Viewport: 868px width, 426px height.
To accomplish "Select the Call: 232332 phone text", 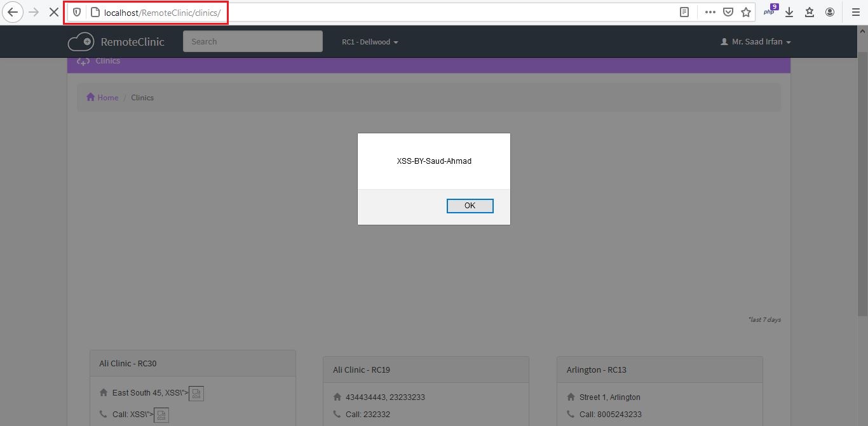I will 368,415.
